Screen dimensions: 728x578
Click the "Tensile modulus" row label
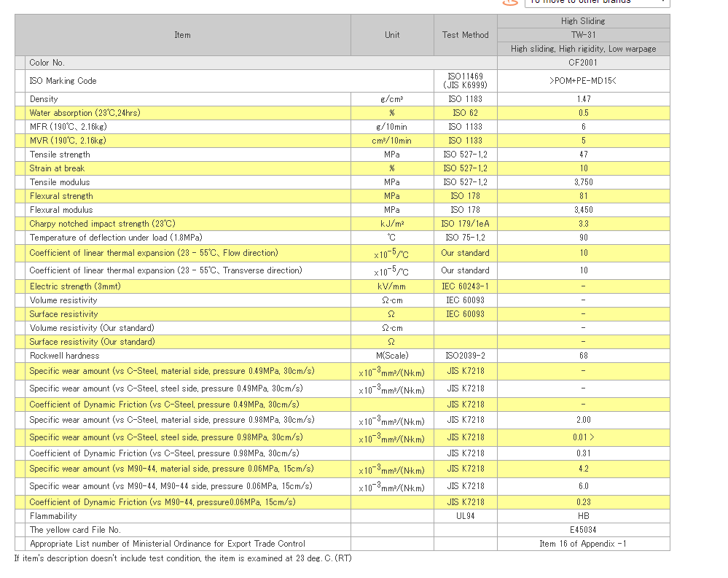coord(60,182)
